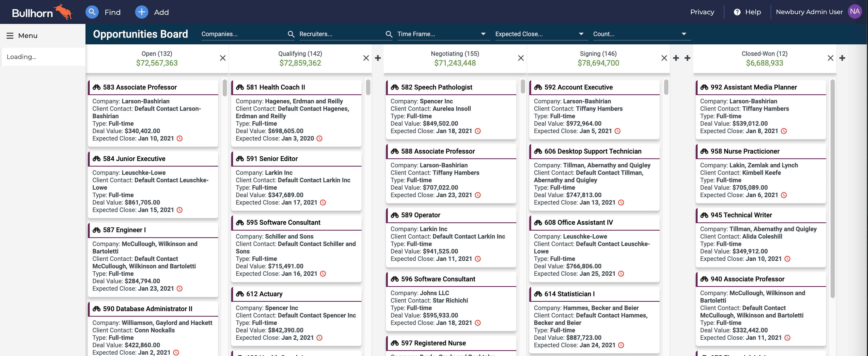The width and height of the screenshot is (868, 356).
Task: Click clock icon on 608 Office Assistant IV card
Action: tap(621, 274)
